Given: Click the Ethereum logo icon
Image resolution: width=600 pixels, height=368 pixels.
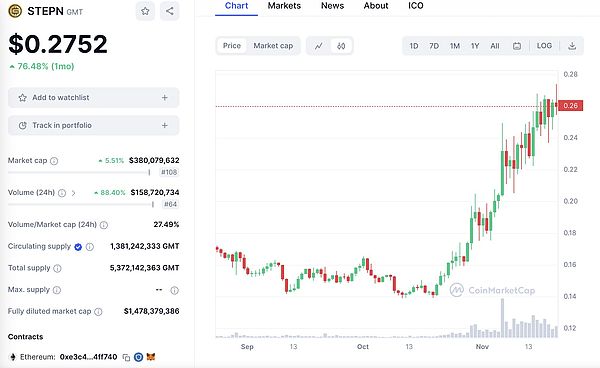Looking at the screenshot, I should 13,357.
